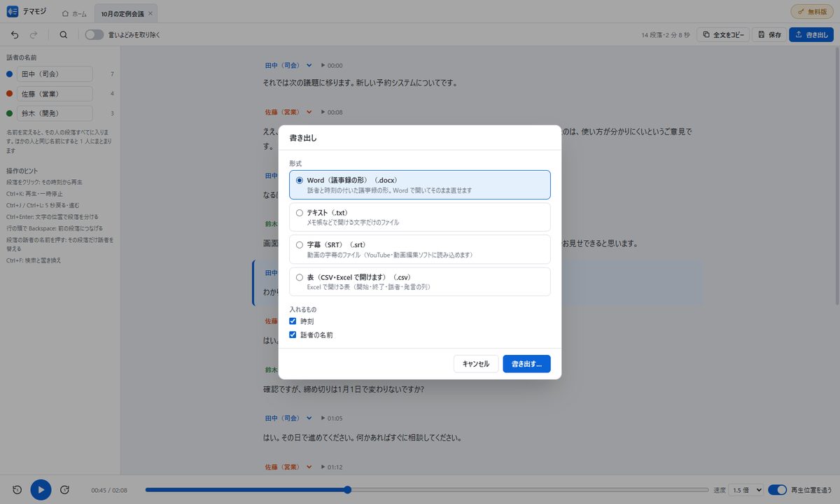Image resolution: width=840 pixels, height=504 pixels.
Task: Click paragraph はい。その日で進めてください
Action: (x=362, y=438)
